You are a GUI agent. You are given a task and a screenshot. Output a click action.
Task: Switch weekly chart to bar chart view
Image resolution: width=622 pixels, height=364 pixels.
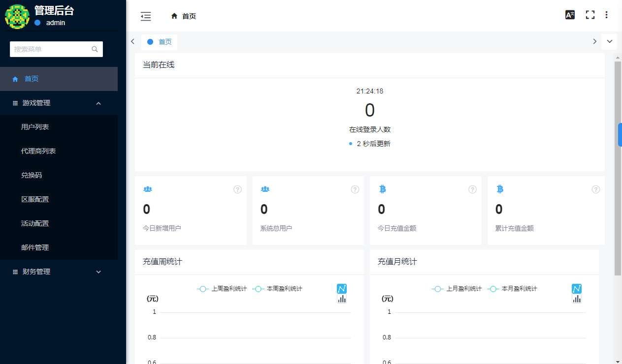click(342, 298)
